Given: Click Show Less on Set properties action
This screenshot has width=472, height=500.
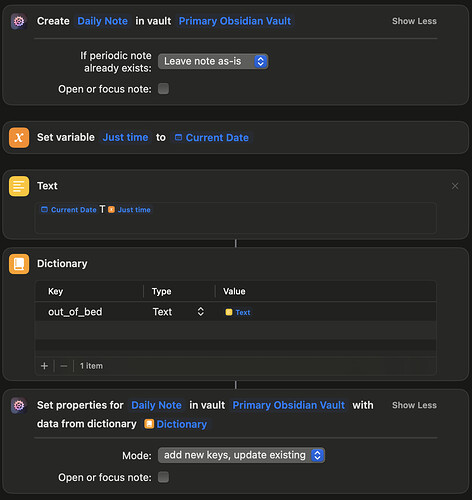Looking at the screenshot, I should click(414, 405).
